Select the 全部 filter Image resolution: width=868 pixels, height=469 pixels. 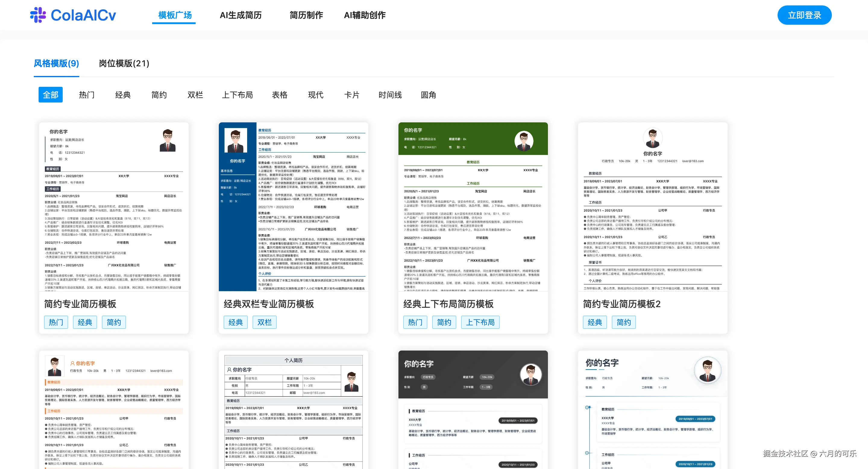[51, 95]
